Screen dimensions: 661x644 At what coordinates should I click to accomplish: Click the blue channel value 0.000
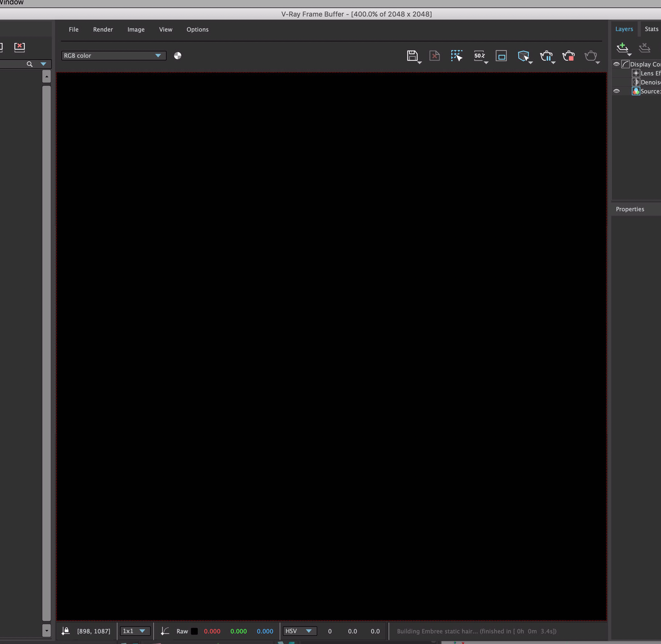tap(265, 631)
